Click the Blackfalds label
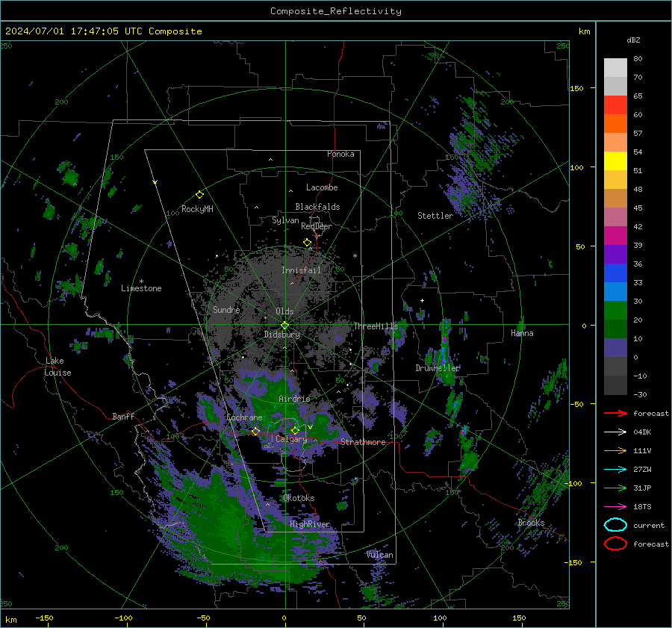The width and height of the screenshot is (672, 628). [317, 207]
